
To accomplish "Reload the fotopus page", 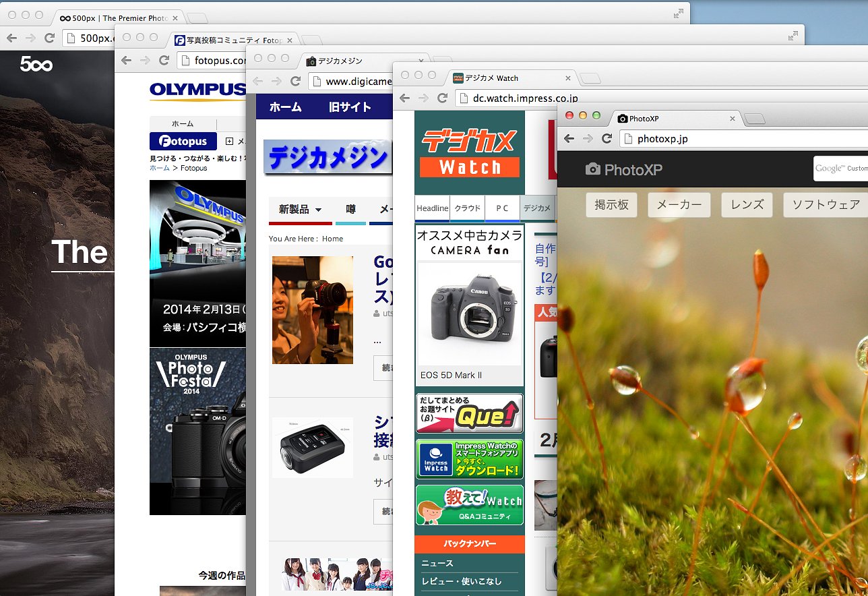I will [164, 60].
